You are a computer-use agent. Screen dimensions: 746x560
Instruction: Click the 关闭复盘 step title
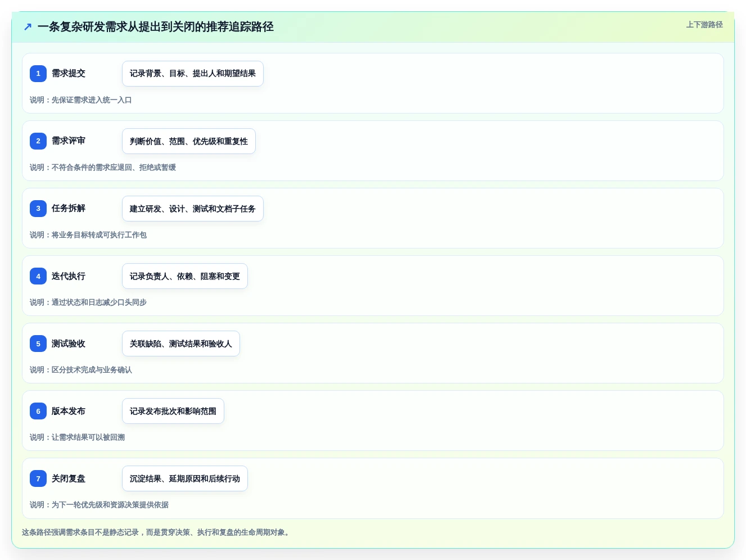tap(69, 478)
